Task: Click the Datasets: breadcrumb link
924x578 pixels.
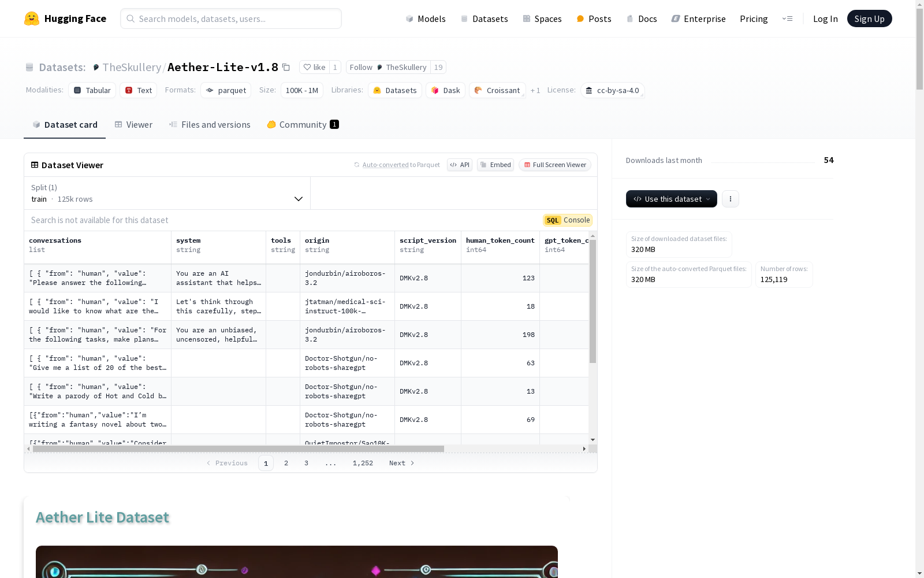Action: [62, 67]
